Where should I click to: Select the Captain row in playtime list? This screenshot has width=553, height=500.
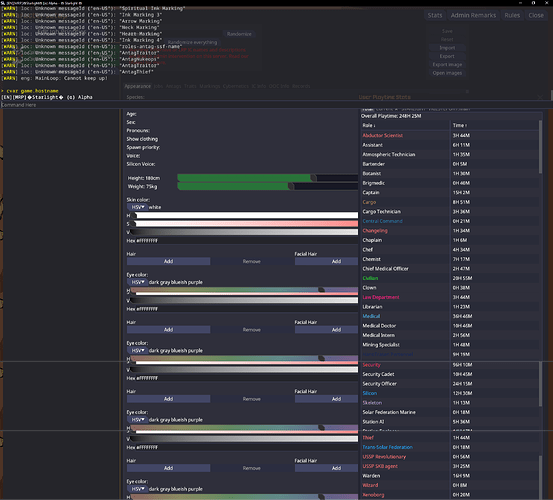click(x=450, y=193)
